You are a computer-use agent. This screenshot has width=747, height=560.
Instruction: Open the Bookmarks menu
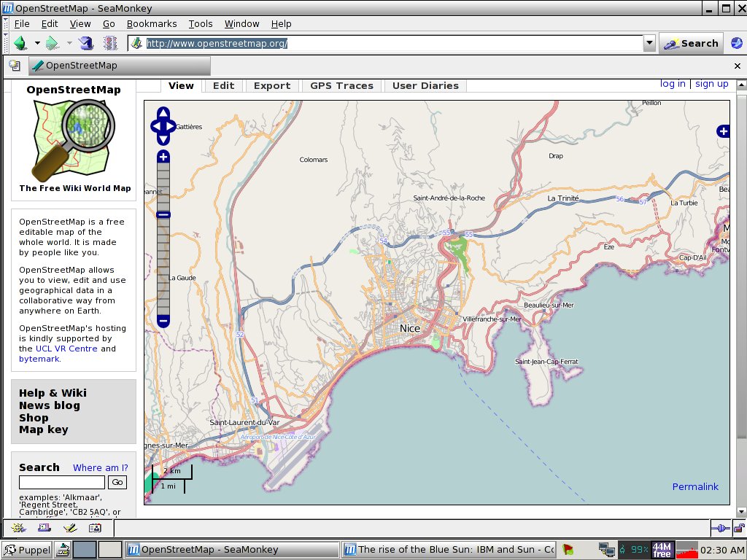(152, 24)
